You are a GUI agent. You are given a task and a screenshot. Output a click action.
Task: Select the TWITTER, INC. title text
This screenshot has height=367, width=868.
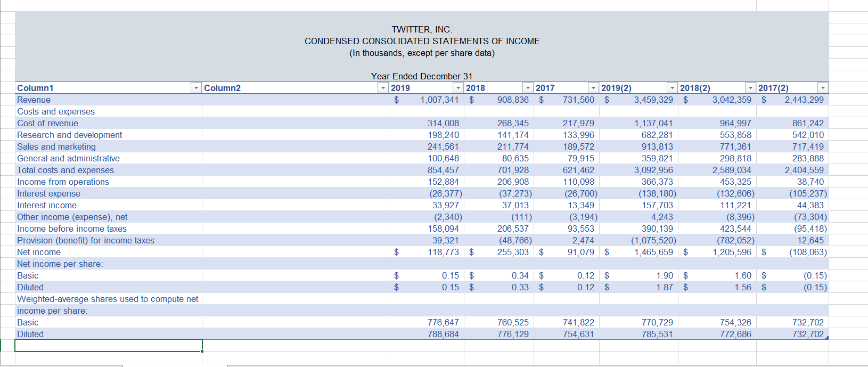point(422,29)
